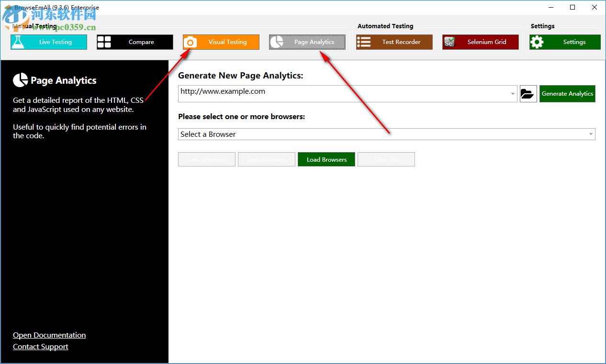Click the Page Analytics logo in sidebar

pyautogui.click(x=20, y=80)
